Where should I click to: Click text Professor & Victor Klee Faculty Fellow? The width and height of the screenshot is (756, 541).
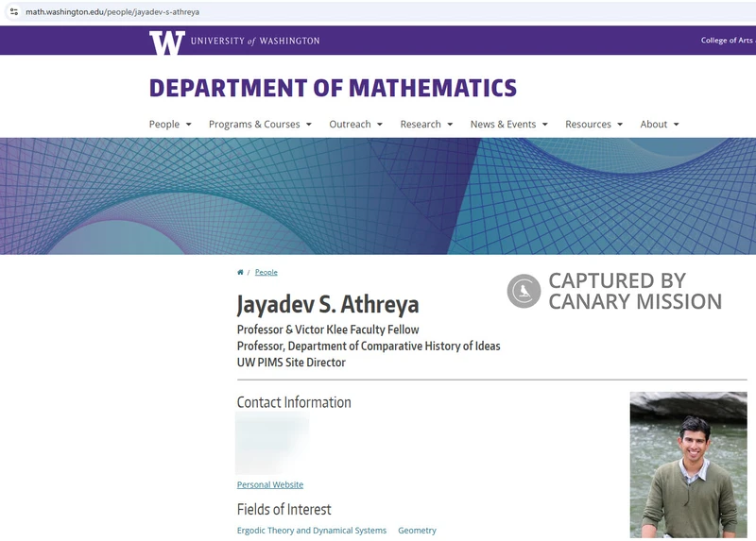pyautogui.click(x=328, y=330)
